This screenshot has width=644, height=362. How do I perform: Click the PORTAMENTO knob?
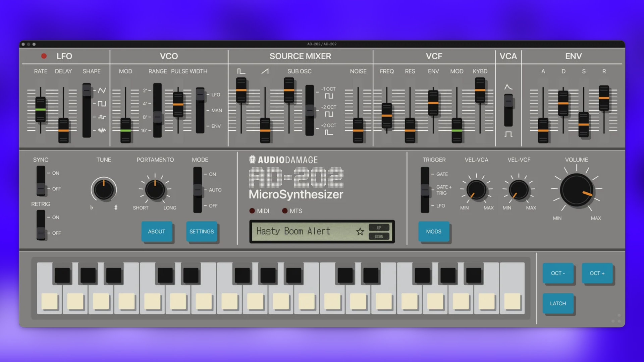[x=155, y=190]
